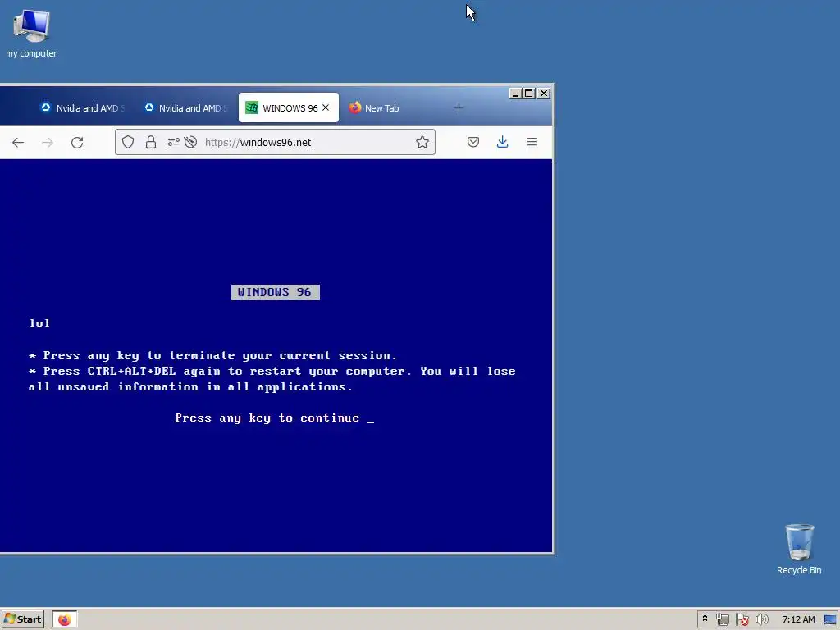Save page to Pocket icon
840x630 pixels.
[x=473, y=142]
